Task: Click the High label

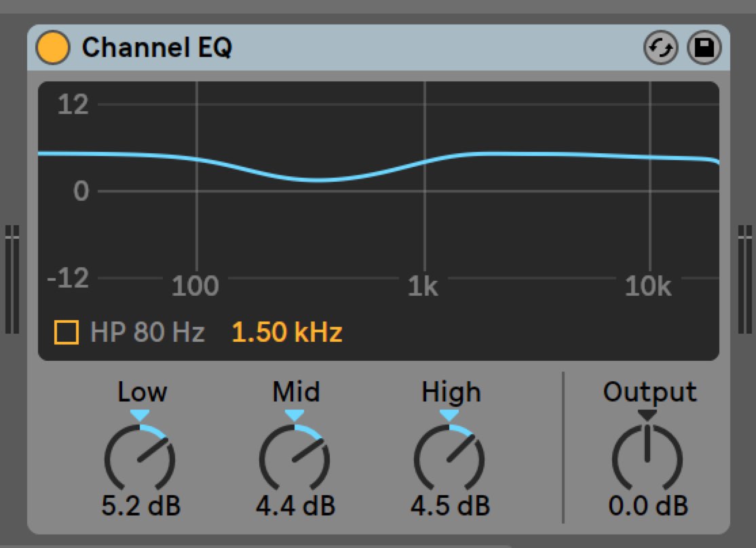Action: (451, 392)
